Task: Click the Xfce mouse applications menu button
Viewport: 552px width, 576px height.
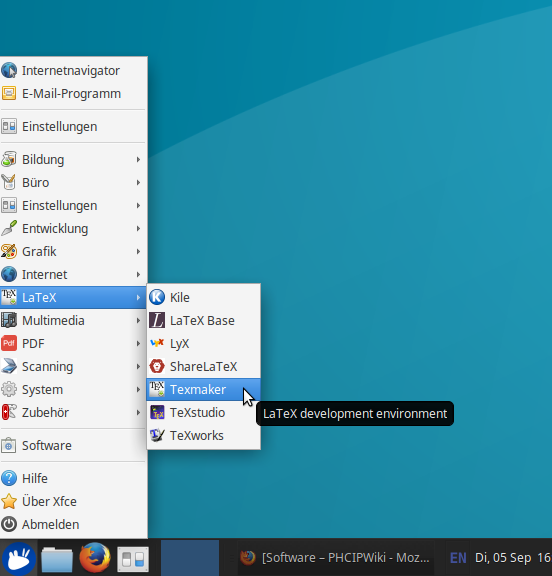Action: coord(18,558)
